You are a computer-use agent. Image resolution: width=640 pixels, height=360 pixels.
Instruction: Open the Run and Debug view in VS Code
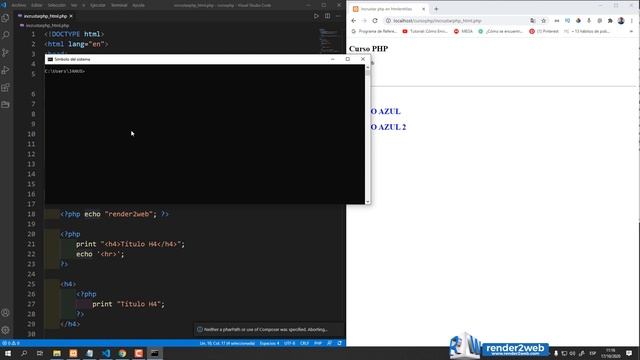click(x=5, y=70)
